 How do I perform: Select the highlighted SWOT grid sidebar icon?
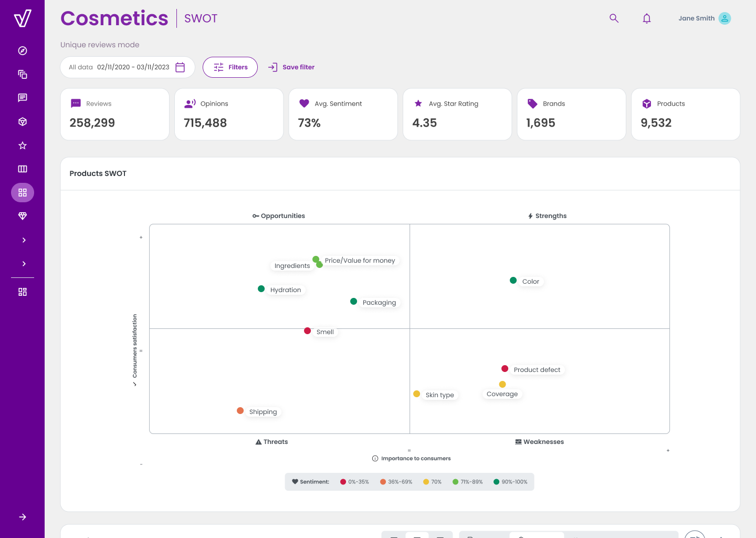[x=23, y=193]
